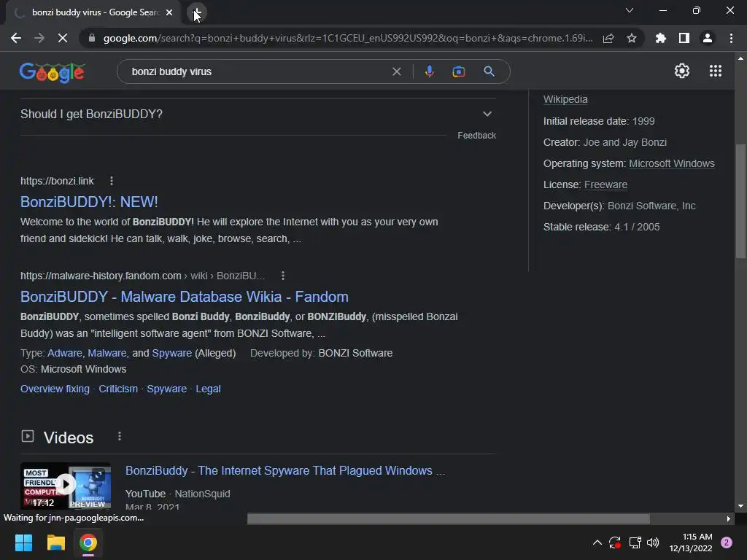The image size is (747, 560).
Task: Open Chrome's three-dot menu
Action: point(731,38)
